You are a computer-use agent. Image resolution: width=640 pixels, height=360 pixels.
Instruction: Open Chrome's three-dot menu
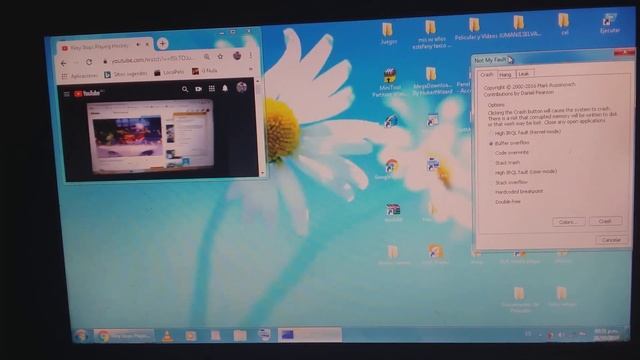[x=251, y=55]
